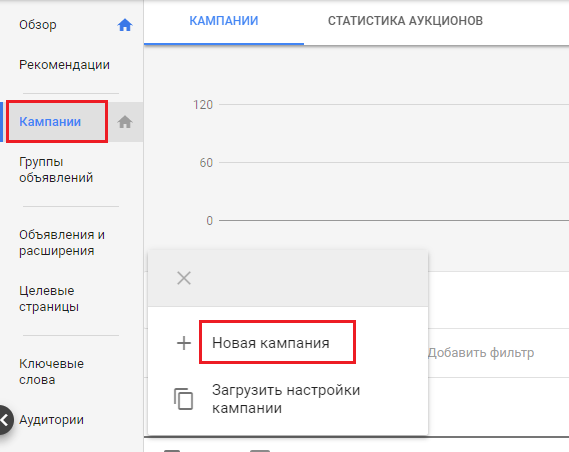Click the blue home icon beside Обзор
The width and height of the screenshot is (569, 452).
(125, 25)
